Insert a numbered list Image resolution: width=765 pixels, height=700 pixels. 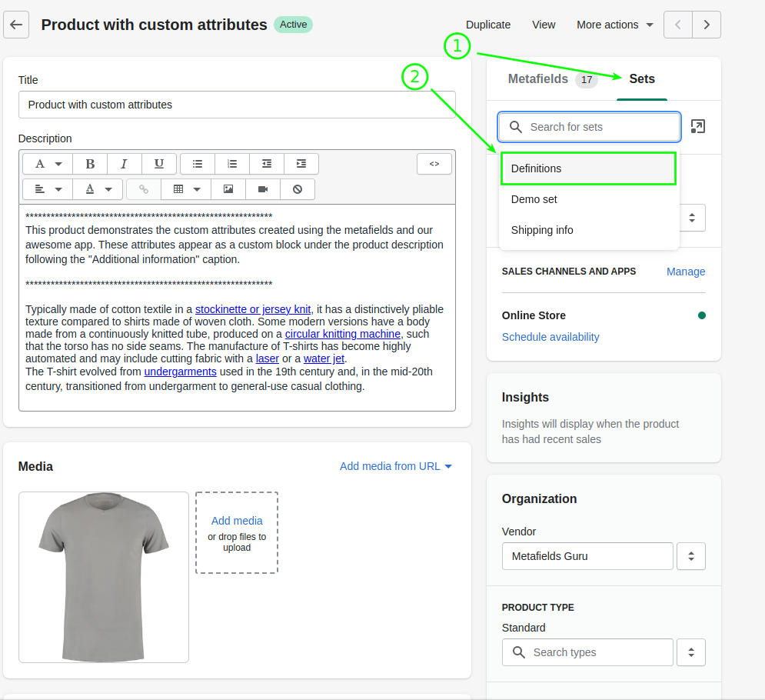pos(231,163)
